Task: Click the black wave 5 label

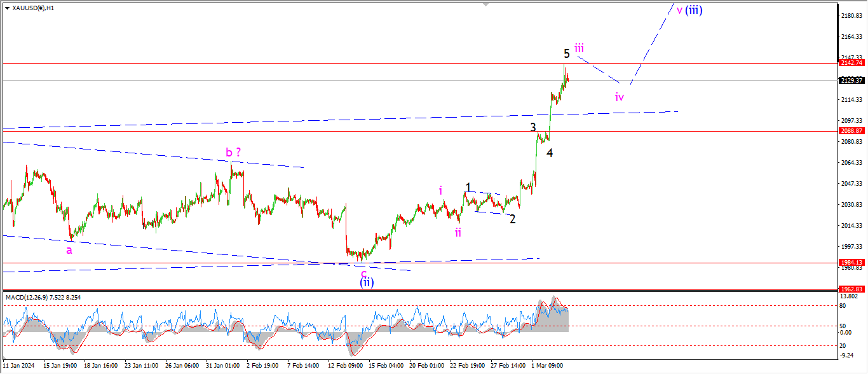Action: (566, 53)
